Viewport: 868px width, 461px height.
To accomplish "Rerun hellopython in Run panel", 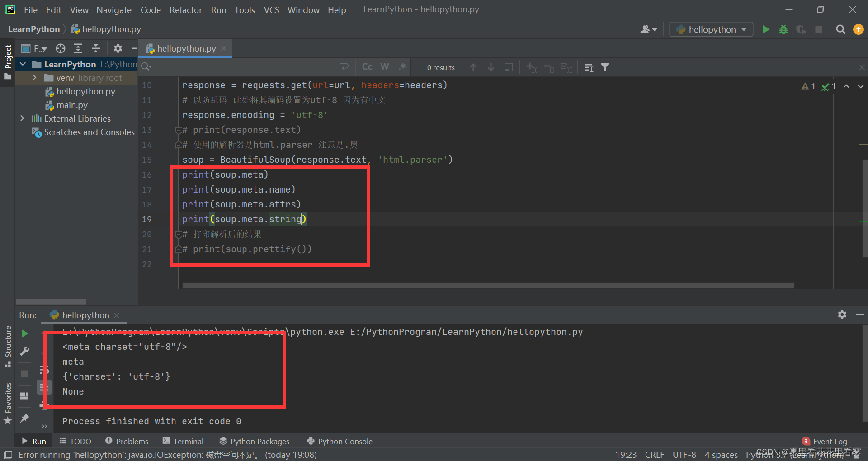I will coord(25,334).
